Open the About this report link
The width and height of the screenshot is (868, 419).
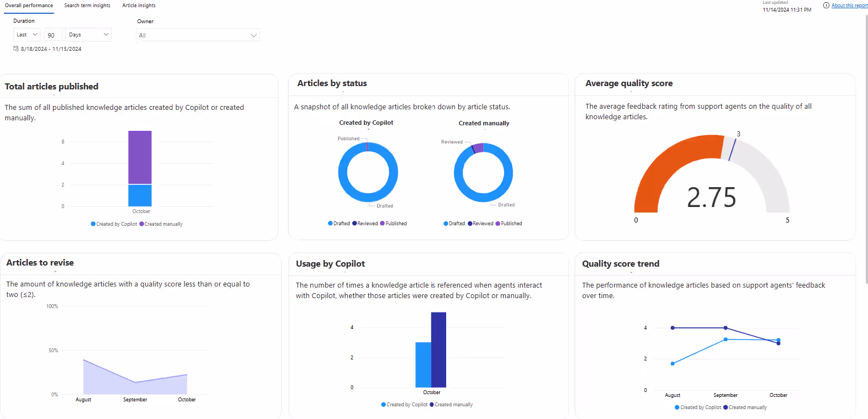point(849,6)
